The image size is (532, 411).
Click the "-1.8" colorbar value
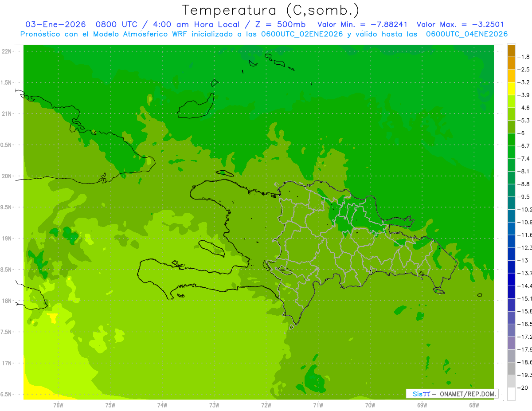tap(524, 57)
